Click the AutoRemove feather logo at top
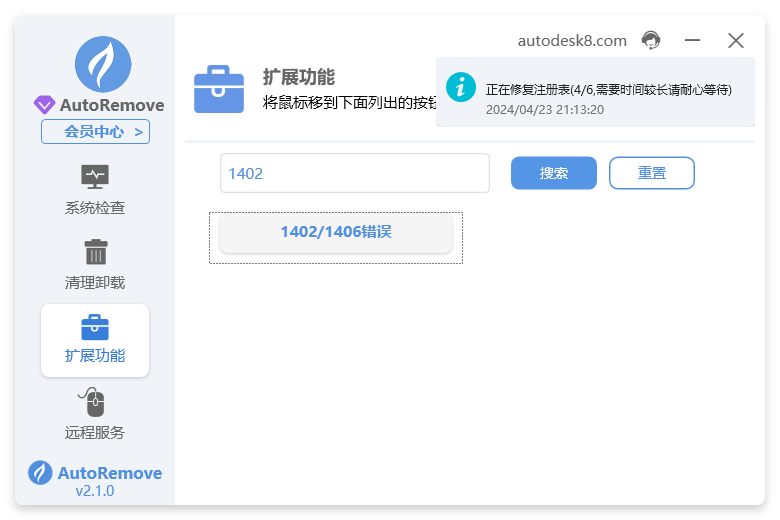The image size is (780, 520). click(x=103, y=64)
